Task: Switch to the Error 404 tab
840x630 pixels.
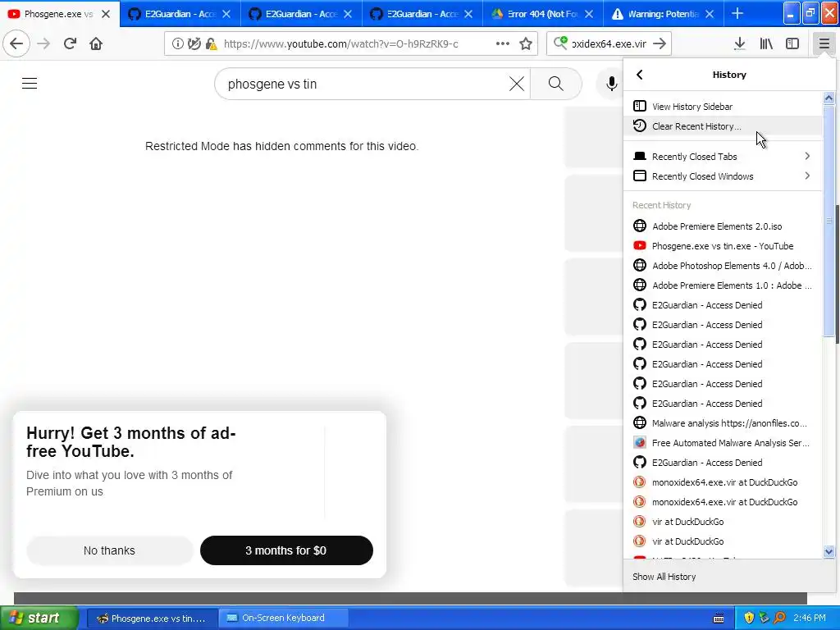Action: click(x=543, y=14)
